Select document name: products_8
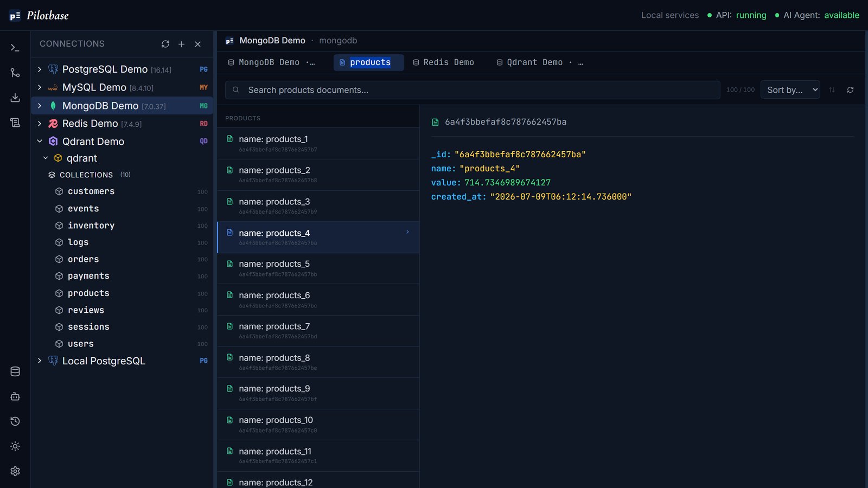 318,362
